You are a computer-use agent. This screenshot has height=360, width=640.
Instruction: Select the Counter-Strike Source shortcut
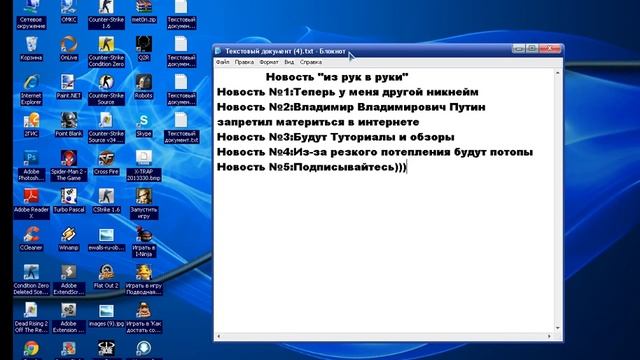[106, 90]
